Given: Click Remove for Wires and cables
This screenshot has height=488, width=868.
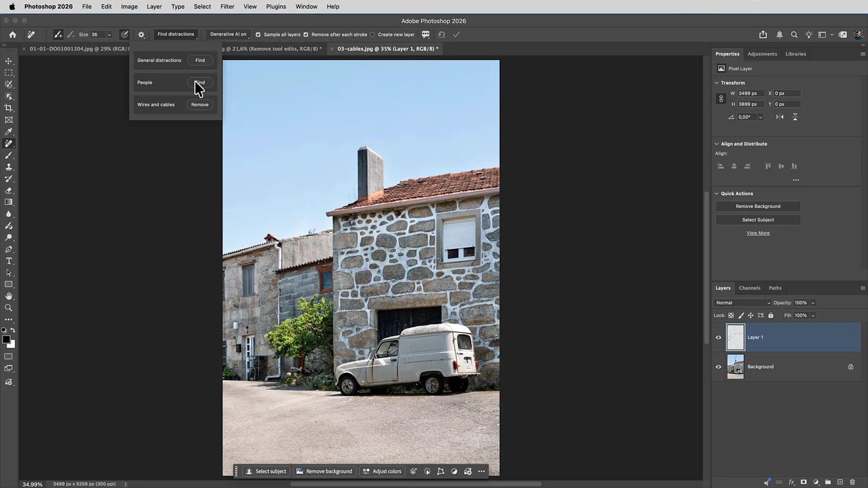Looking at the screenshot, I should [200, 105].
